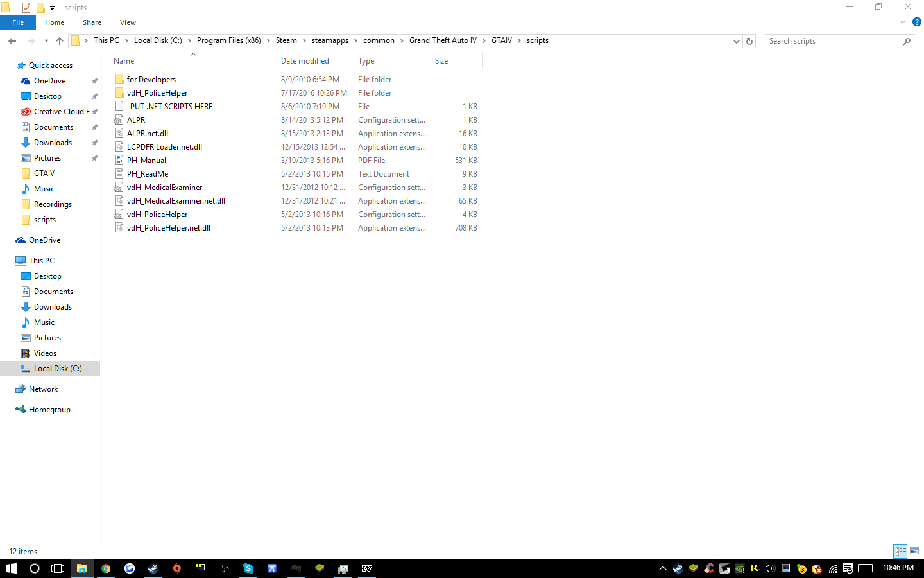Select ALPR.net.dll file
Image resolution: width=924 pixels, height=578 pixels.
click(x=148, y=134)
